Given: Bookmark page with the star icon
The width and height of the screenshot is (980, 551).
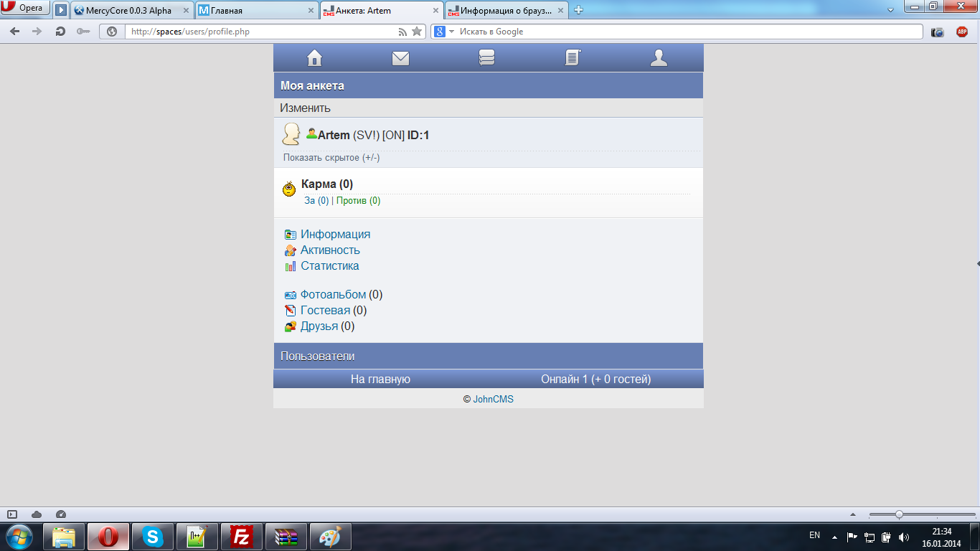Looking at the screenshot, I should [x=417, y=32].
